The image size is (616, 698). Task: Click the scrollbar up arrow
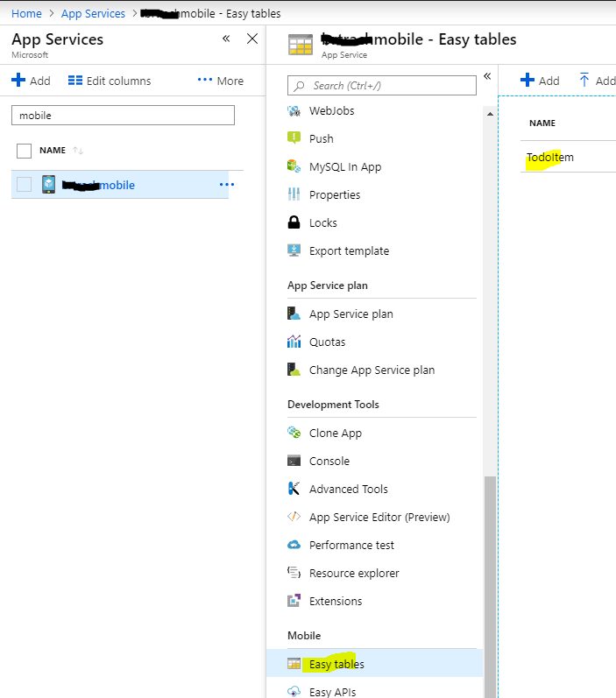tap(490, 114)
